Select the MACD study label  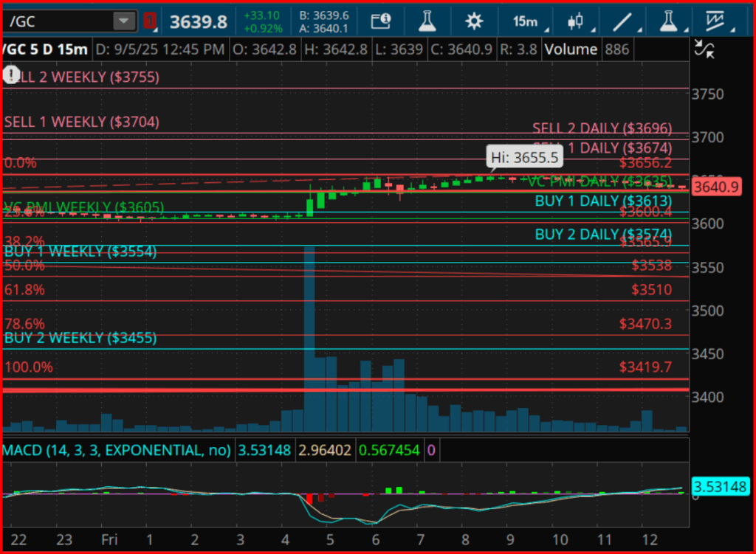116,450
